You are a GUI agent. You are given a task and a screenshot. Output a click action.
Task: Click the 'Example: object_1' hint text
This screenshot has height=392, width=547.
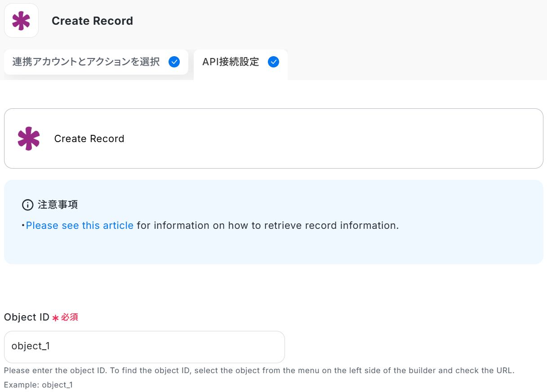point(38,385)
